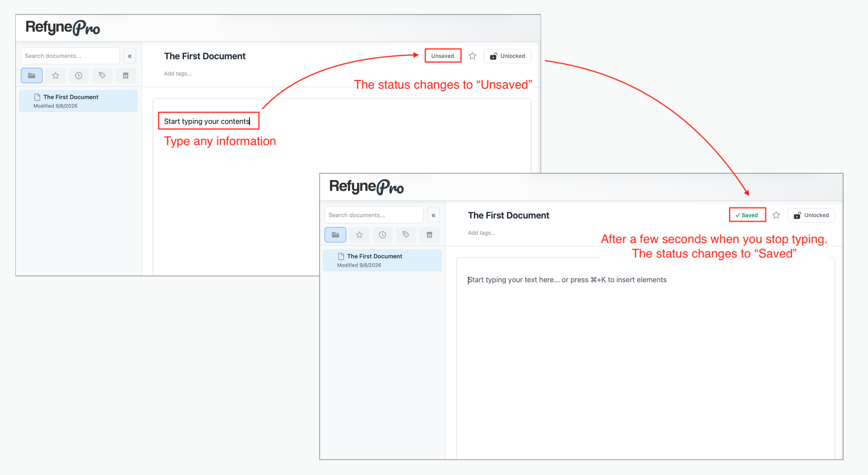
Task: Click document title in front window
Action: pos(509,215)
